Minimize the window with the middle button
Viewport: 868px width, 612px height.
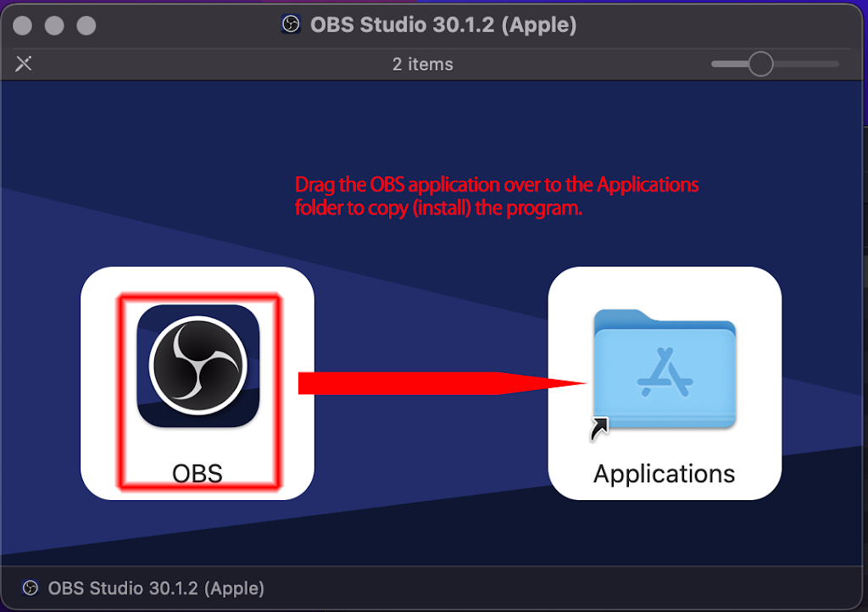pyautogui.click(x=54, y=25)
